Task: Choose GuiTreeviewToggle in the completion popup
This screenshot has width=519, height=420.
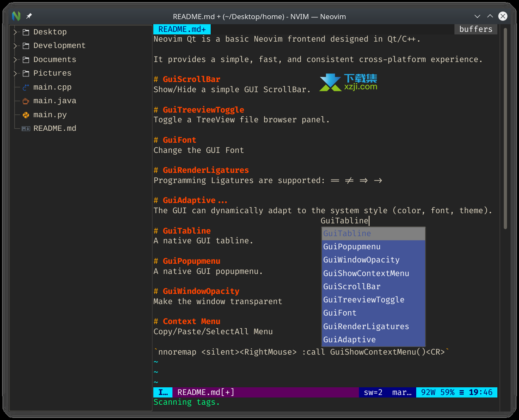Action: pos(374,300)
